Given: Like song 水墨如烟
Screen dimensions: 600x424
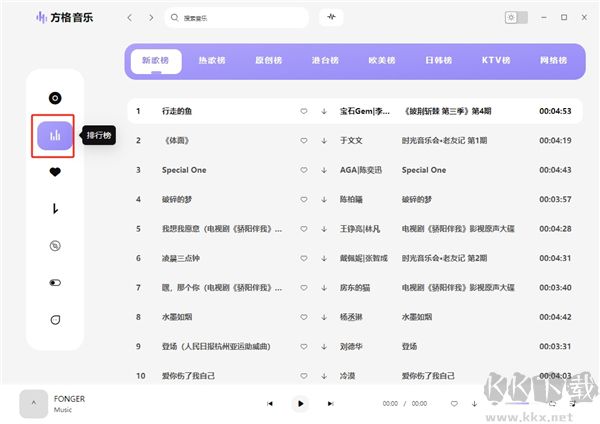Looking at the screenshot, I should pyautogui.click(x=304, y=318).
